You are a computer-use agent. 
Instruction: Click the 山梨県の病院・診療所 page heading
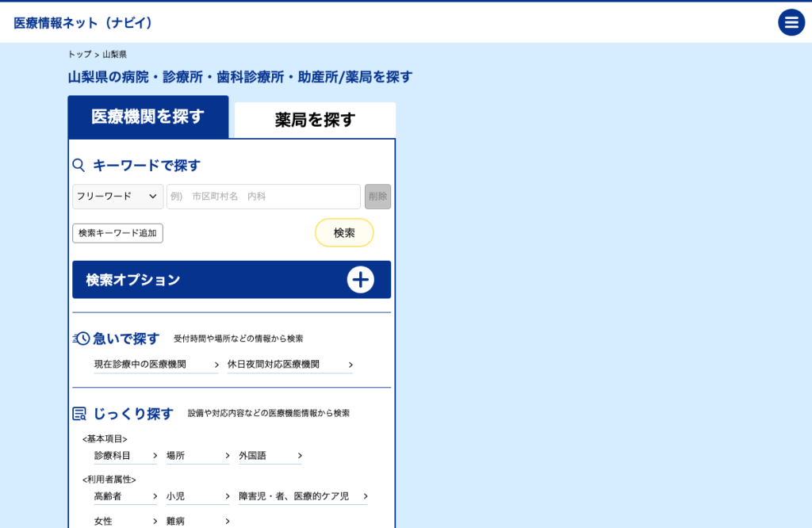tap(240, 77)
